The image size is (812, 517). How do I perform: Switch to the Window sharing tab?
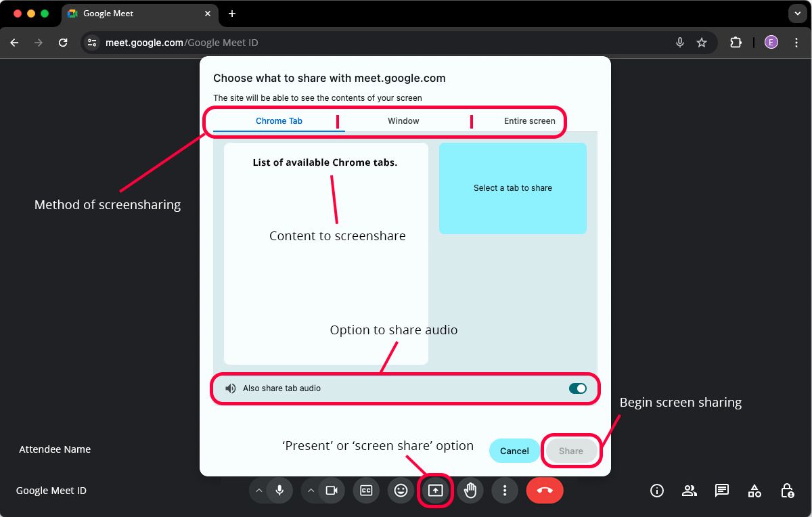(403, 120)
